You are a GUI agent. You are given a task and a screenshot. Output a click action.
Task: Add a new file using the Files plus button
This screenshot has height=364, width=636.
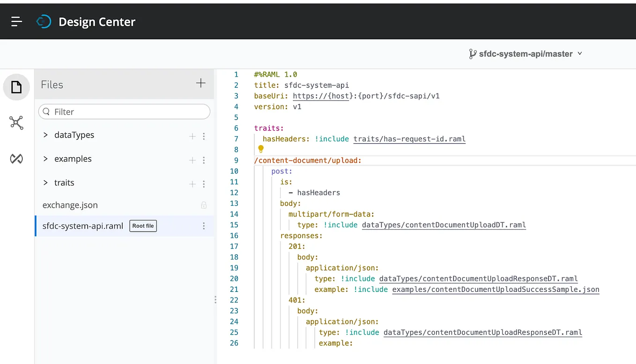[x=201, y=83]
